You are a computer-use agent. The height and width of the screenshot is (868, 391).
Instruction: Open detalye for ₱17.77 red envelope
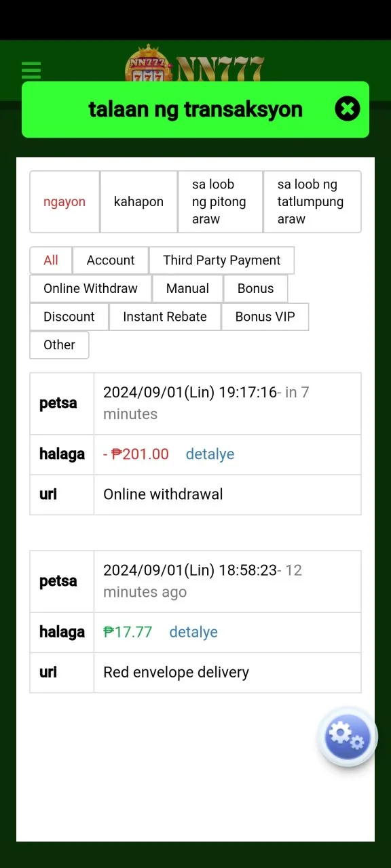(193, 632)
